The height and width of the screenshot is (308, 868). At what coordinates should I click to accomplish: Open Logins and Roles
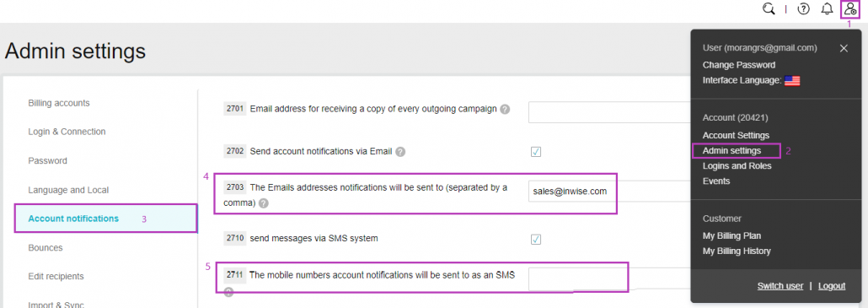click(737, 165)
